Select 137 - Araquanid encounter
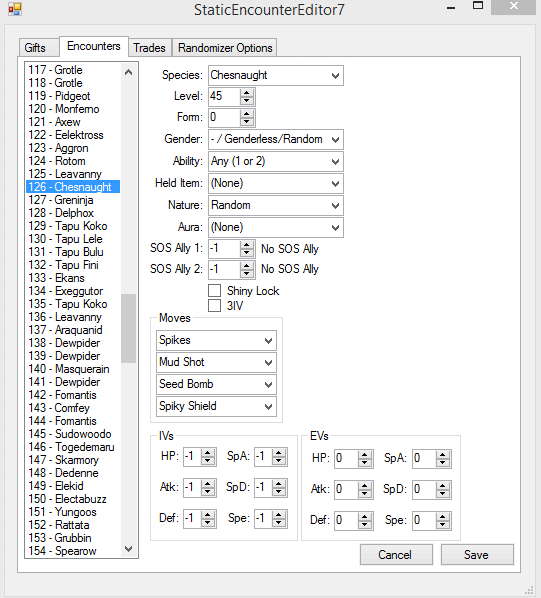 point(73,330)
